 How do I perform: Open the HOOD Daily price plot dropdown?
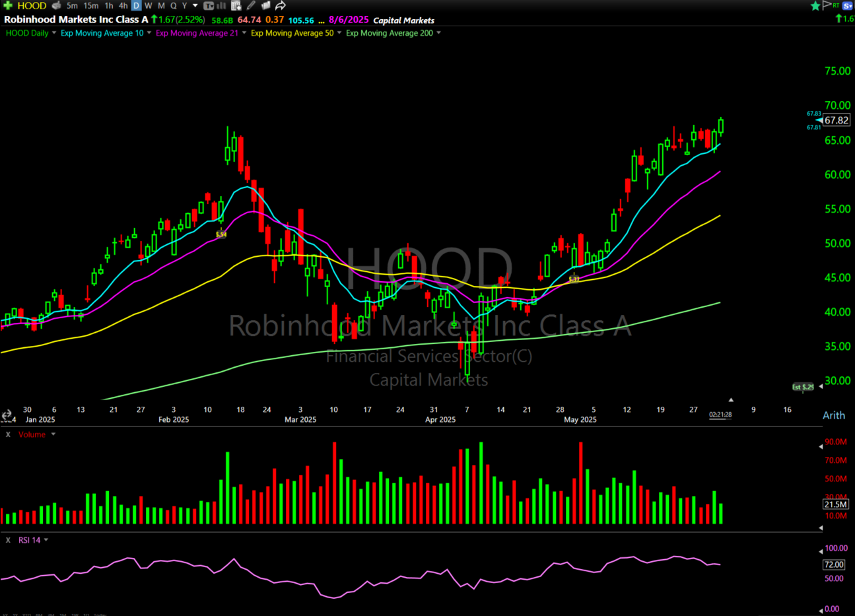54,33
